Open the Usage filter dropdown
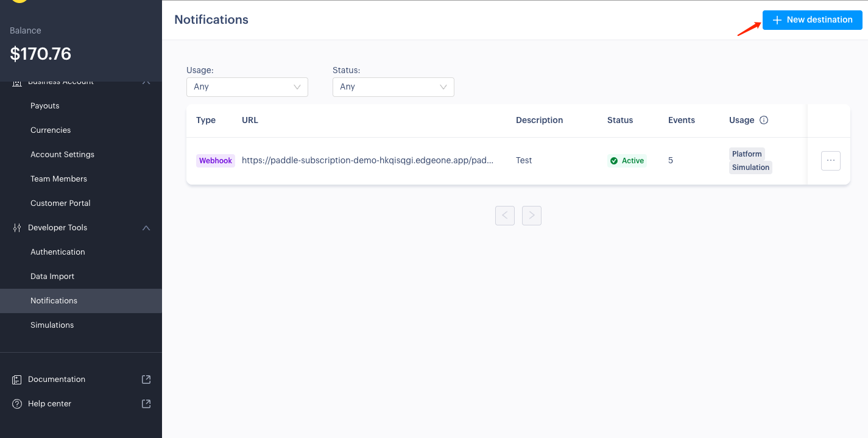Viewport: 868px width, 438px height. click(247, 87)
